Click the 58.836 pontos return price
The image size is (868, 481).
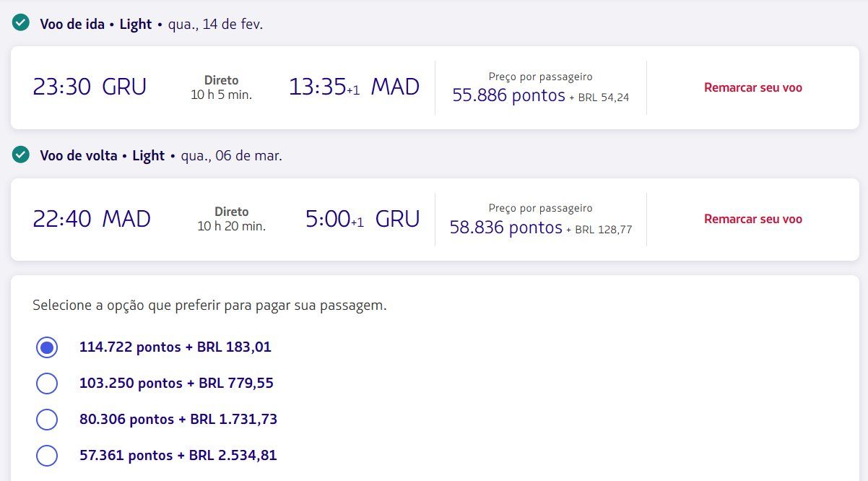click(x=505, y=227)
